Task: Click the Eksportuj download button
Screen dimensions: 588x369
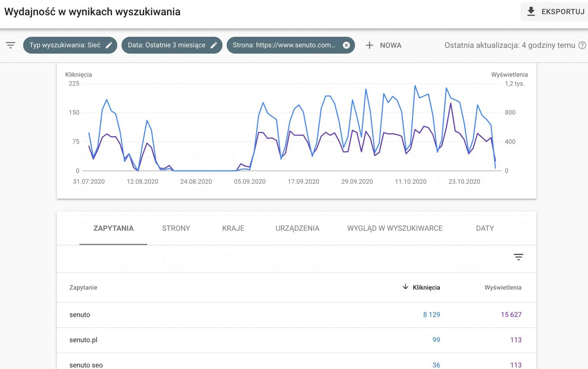Action: coord(555,12)
